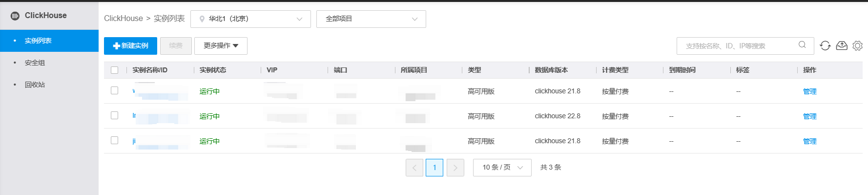The width and height of the screenshot is (868, 195).
Task: Click the refresh icon near search
Action: click(x=825, y=45)
